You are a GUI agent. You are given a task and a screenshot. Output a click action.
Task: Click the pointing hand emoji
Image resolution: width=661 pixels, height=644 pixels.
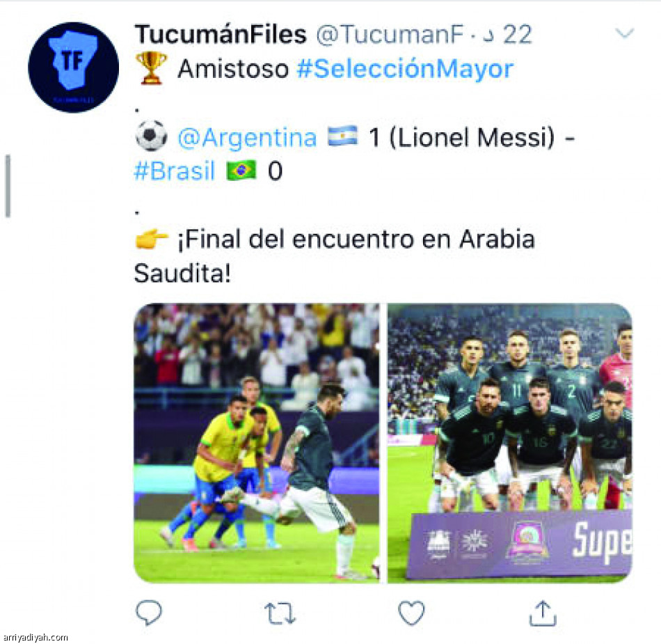152,239
